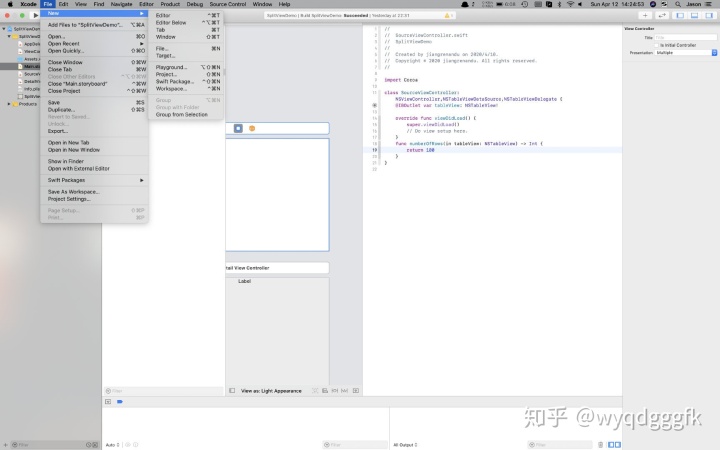
Task: Expand Open Recent submenu
Action: 94,44
